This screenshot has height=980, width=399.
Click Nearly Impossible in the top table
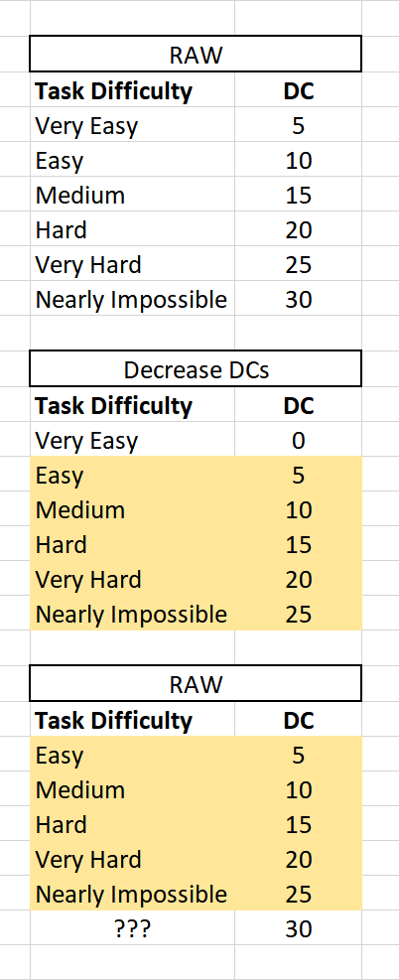(132, 300)
